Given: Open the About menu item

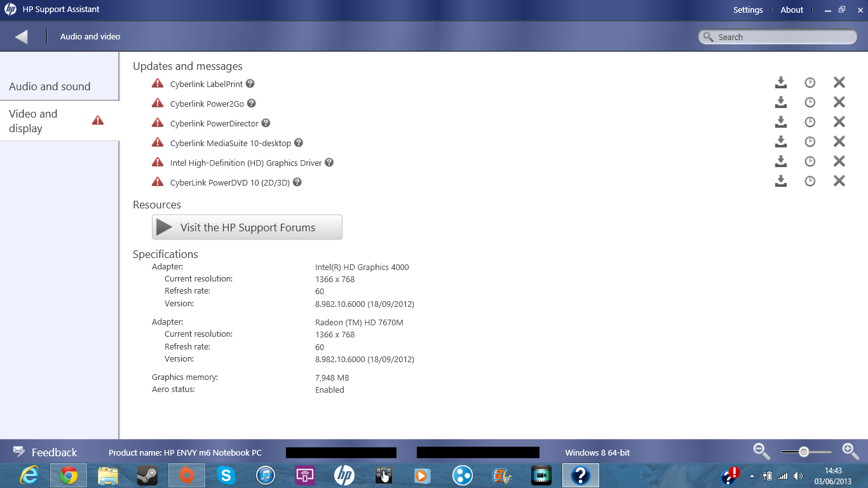Looking at the screenshot, I should click(x=792, y=10).
